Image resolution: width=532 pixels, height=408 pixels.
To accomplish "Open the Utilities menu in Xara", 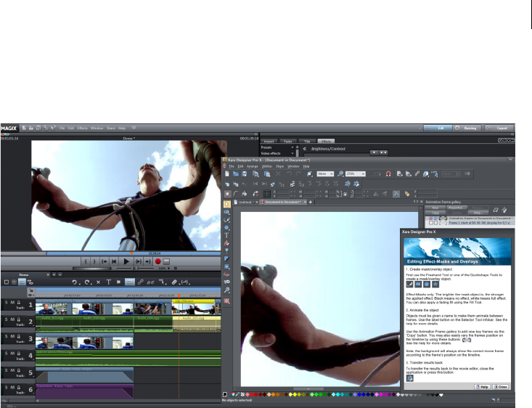I will (x=266, y=166).
